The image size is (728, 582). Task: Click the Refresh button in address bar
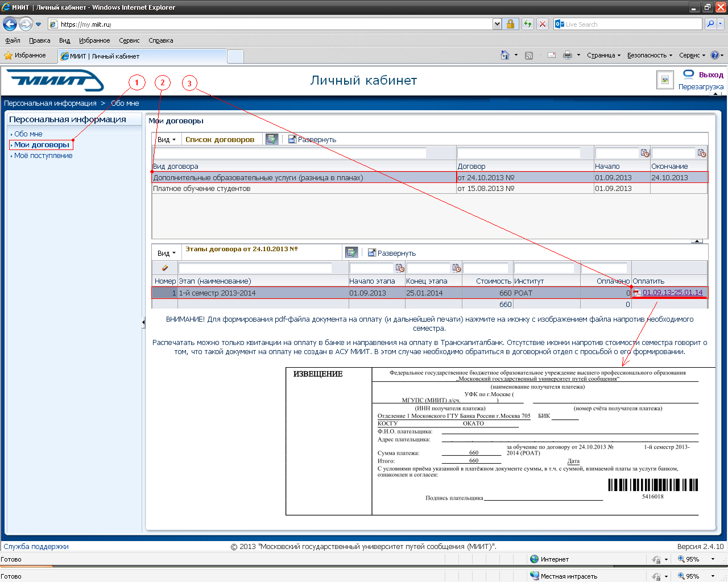pyautogui.click(x=528, y=24)
